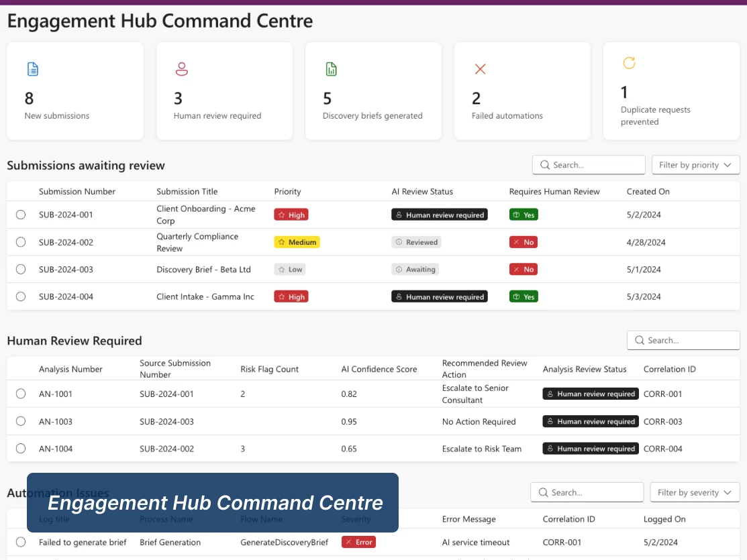Sort by Submissions table Priority column header
Image resolution: width=747 pixels, height=560 pixels.
pyautogui.click(x=287, y=191)
